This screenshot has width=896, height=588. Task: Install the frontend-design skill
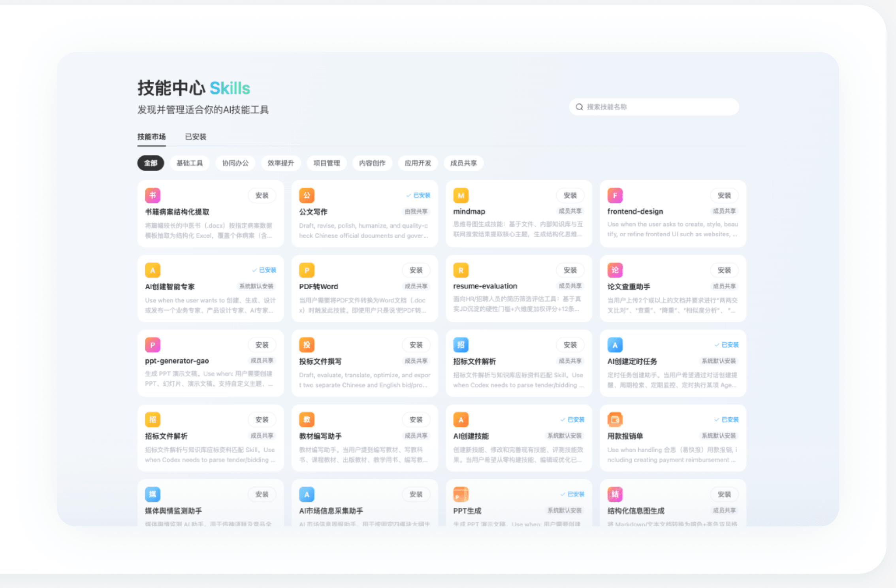click(x=724, y=196)
